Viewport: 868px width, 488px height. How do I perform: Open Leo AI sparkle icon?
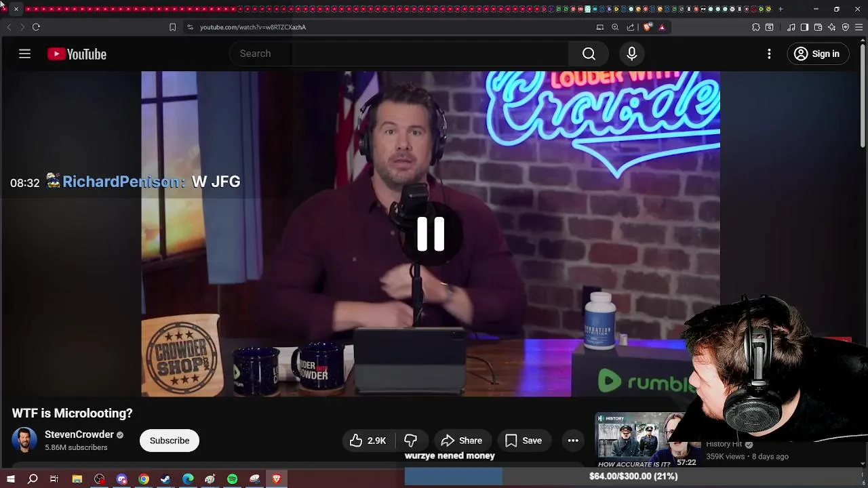point(831,27)
